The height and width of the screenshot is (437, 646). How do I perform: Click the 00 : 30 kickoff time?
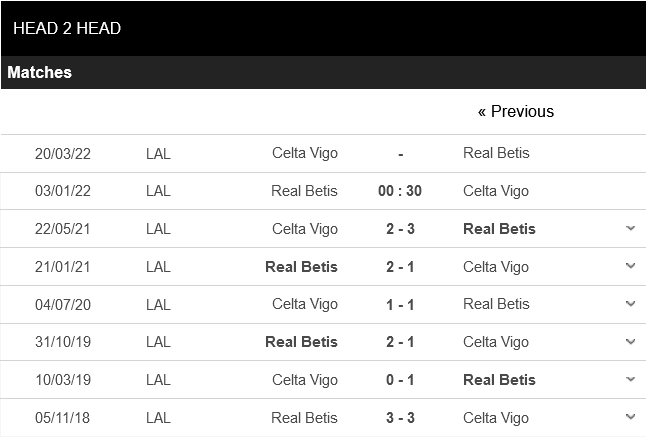pos(400,191)
